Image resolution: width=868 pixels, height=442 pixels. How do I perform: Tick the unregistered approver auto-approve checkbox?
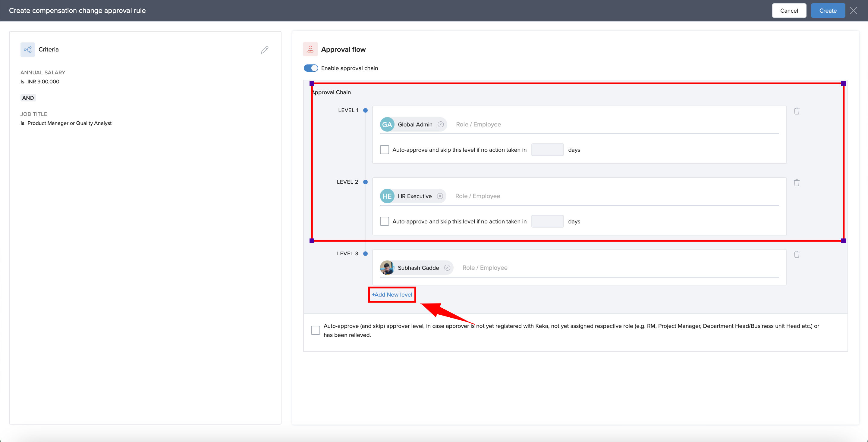(315, 330)
